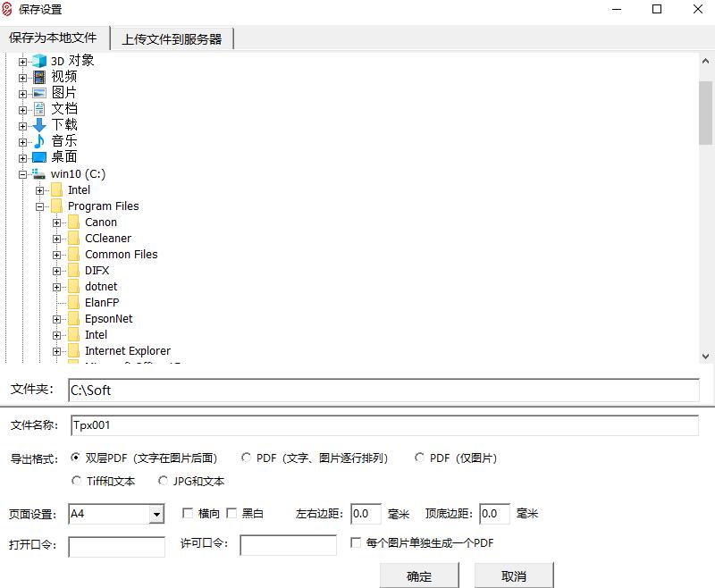Click the 桌面 desktop icon
The height and width of the screenshot is (588, 715).
[39, 157]
